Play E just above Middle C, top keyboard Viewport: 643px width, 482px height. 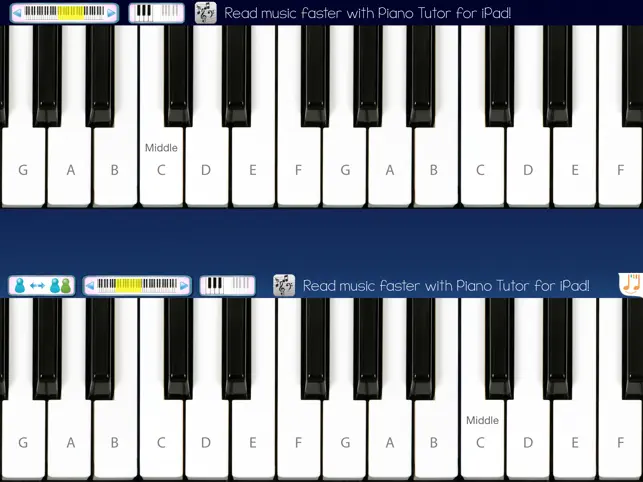point(253,169)
